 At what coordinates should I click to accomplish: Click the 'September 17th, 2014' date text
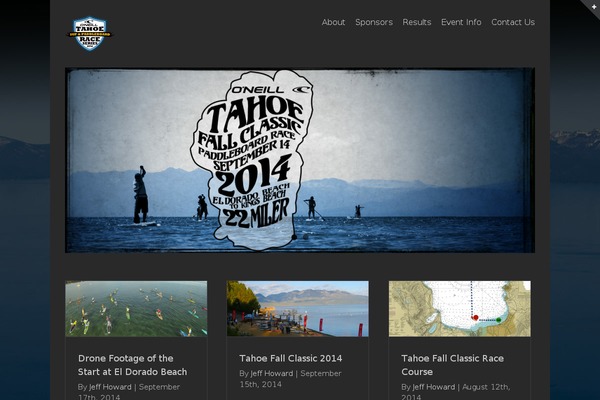tap(129, 392)
